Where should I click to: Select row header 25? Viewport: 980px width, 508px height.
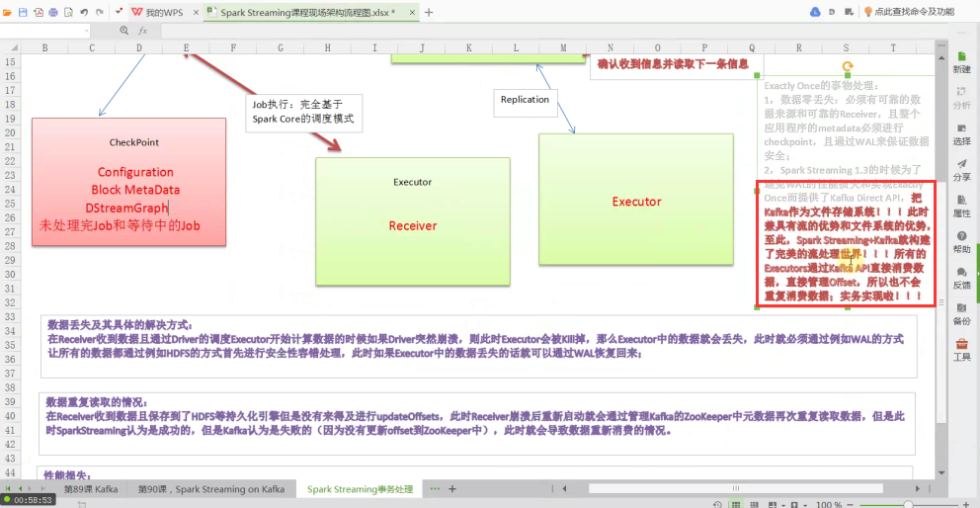(9, 204)
